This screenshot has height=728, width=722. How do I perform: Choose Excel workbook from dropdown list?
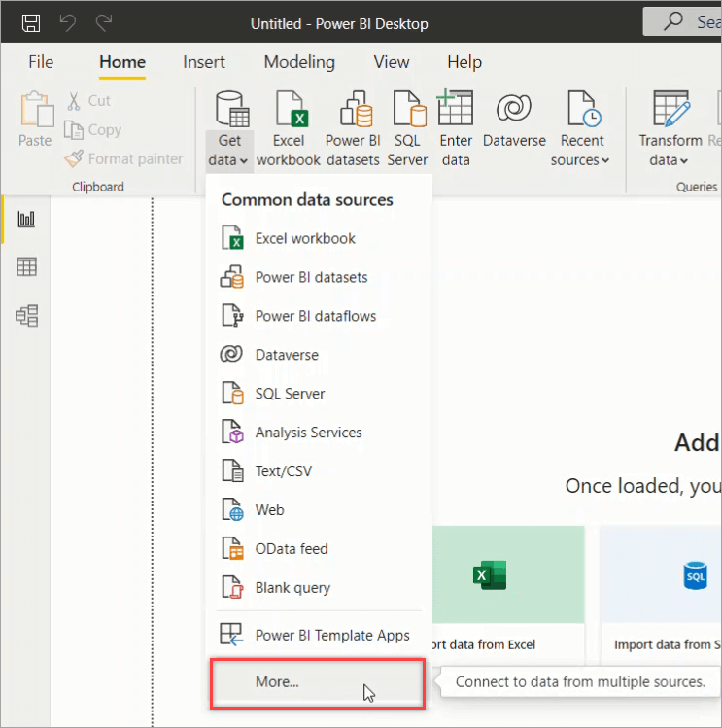tap(319, 238)
